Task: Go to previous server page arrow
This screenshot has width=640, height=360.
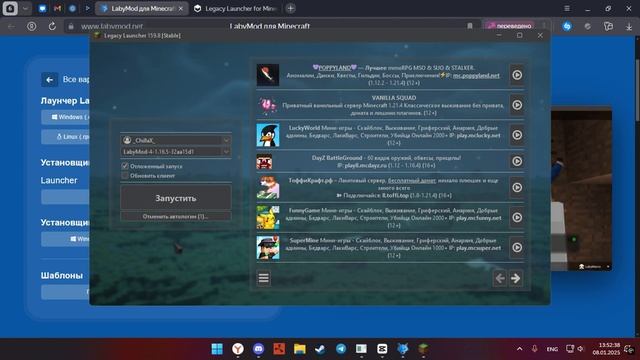Action: tap(500, 278)
